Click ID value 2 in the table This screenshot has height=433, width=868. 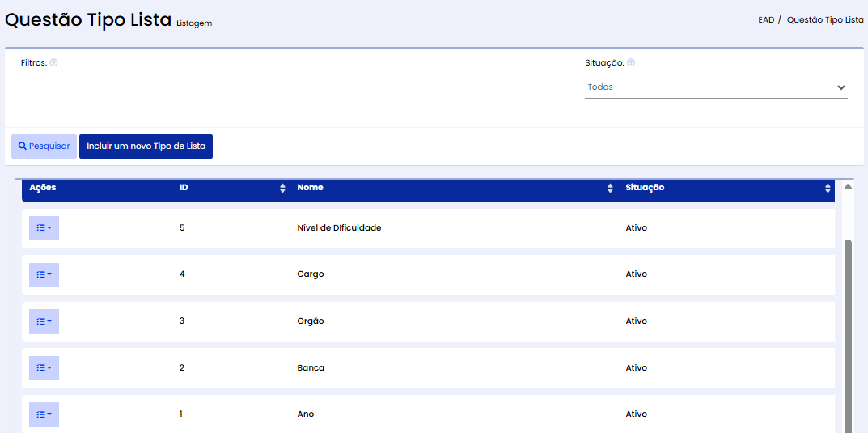(182, 367)
